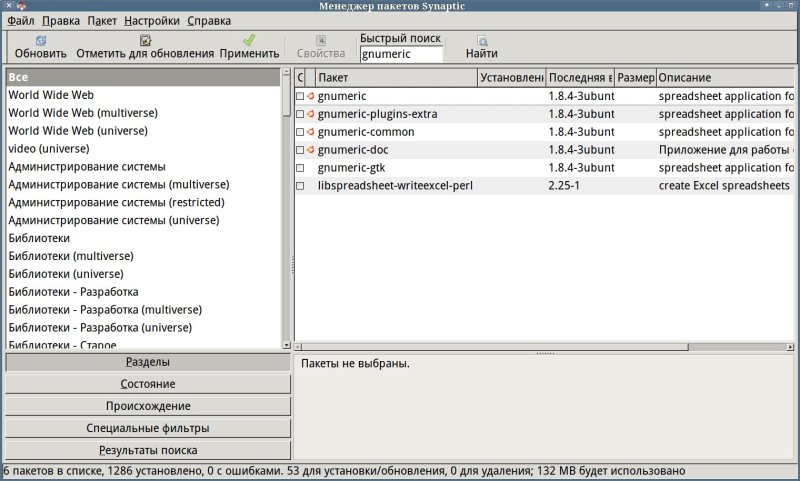800x481 pixels.
Task: Sort by the Описание column header
Action: pyautogui.click(x=726, y=78)
